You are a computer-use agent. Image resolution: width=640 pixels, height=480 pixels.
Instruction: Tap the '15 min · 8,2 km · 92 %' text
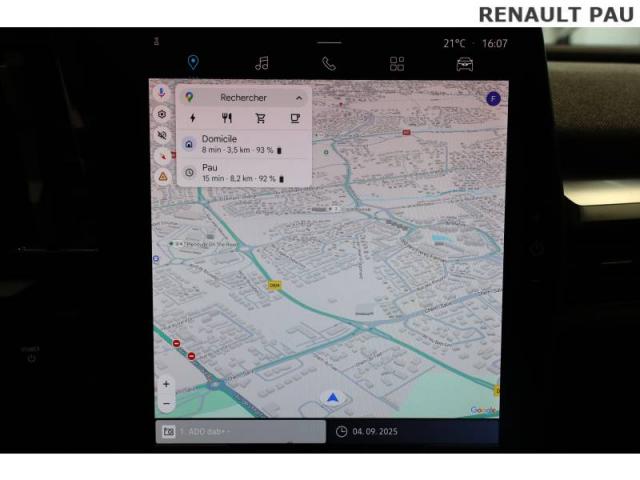pos(239,179)
